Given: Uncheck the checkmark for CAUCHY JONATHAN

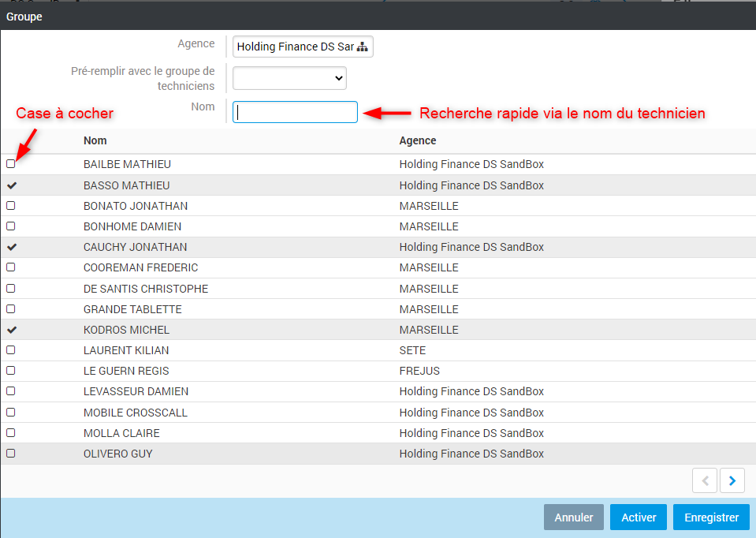Looking at the screenshot, I should (x=11, y=247).
